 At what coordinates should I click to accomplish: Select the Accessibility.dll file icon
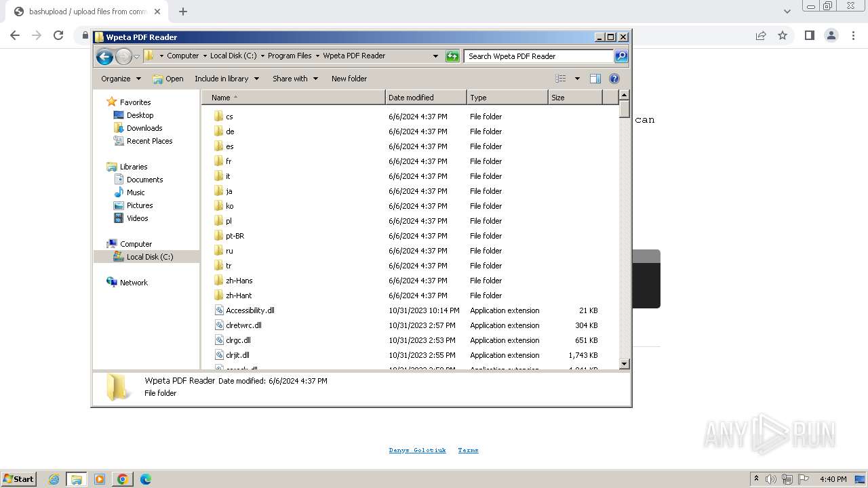coord(219,310)
